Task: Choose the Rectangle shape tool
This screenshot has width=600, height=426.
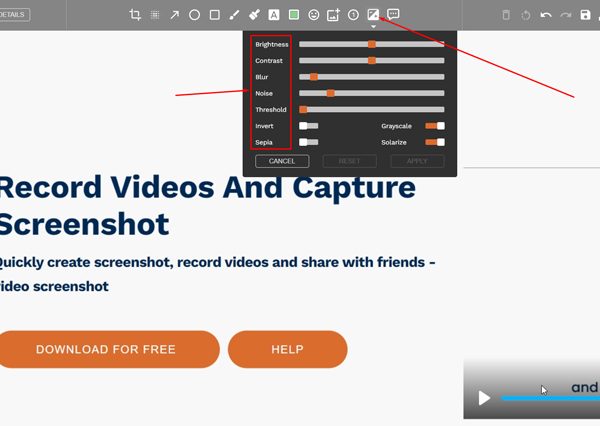Action: (x=215, y=15)
